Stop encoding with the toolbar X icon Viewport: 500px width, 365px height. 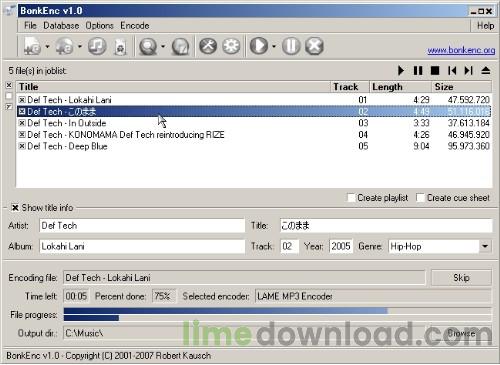pos(314,46)
